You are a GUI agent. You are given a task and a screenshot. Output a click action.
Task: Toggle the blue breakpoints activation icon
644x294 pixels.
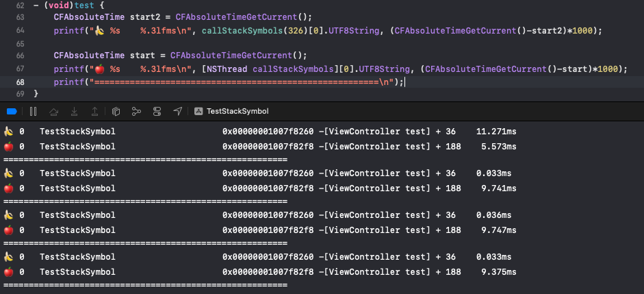pos(12,112)
